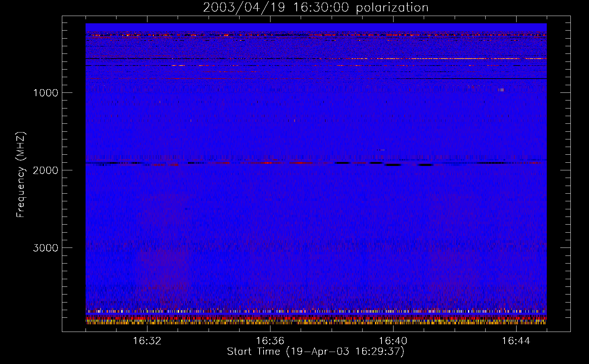
Task: Select the 16:44 time tick label
Action: (516, 341)
